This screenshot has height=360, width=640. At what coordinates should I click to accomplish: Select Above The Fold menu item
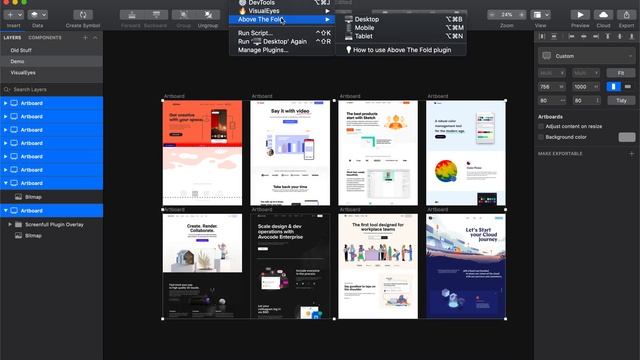tap(282, 20)
